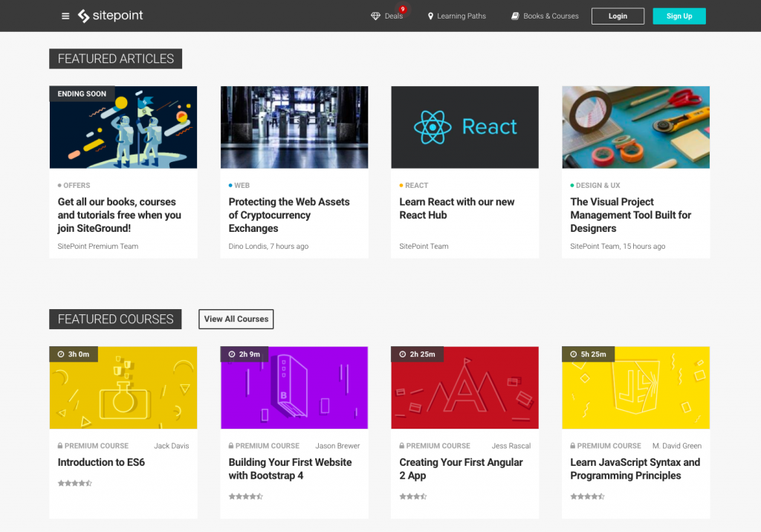Open Learn React with our new React Hub
761x532 pixels.
point(457,208)
